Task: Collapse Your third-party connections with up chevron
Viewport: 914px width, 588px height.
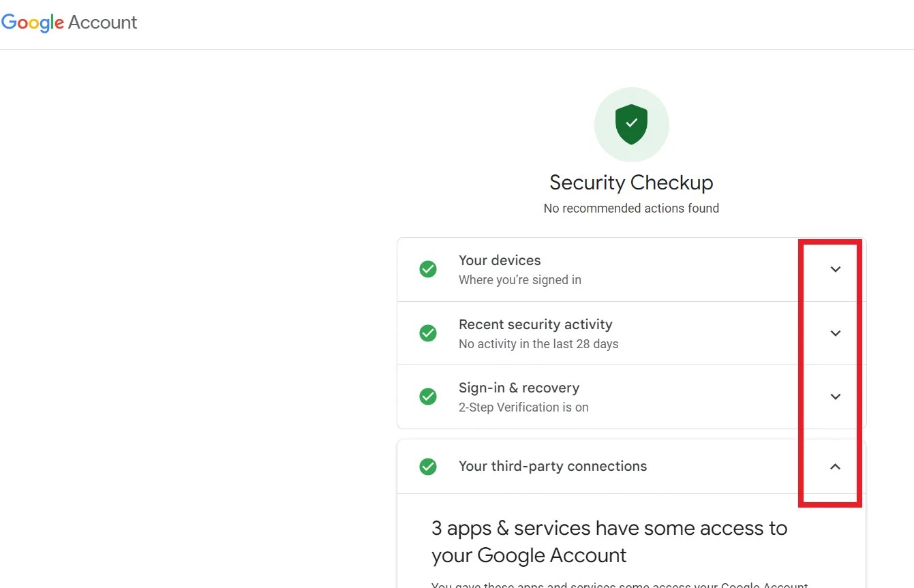Action: pyautogui.click(x=835, y=467)
